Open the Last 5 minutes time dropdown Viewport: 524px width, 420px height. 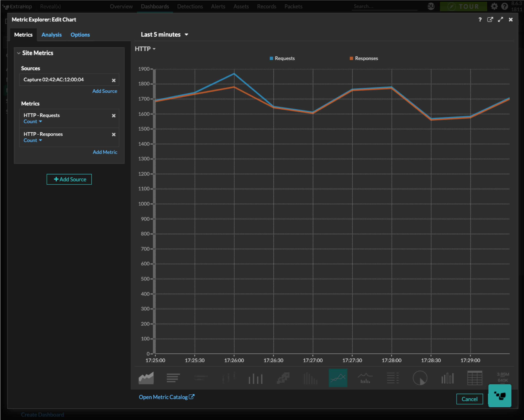165,34
